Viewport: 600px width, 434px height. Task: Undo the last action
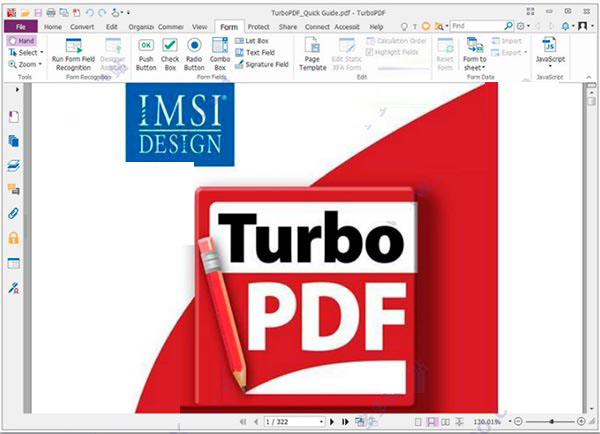tap(90, 13)
